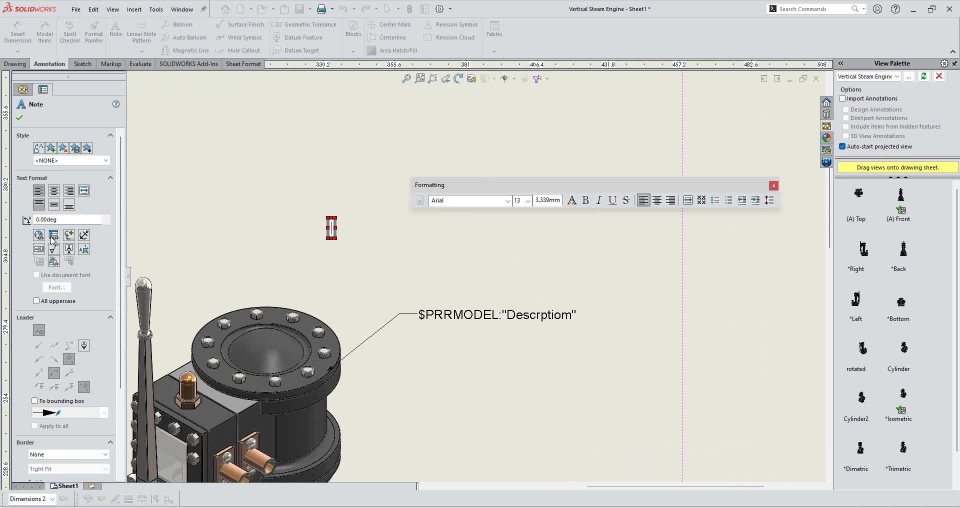Image resolution: width=960 pixels, height=508 pixels.
Task: Click the stack icon in Formatting toolbar
Action: coord(702,200)
